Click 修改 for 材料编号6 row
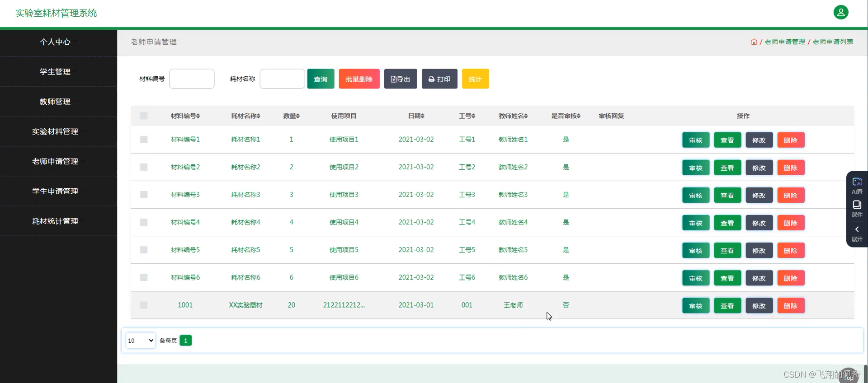Screen dimensions: 868x383 (x=759, y=278)
